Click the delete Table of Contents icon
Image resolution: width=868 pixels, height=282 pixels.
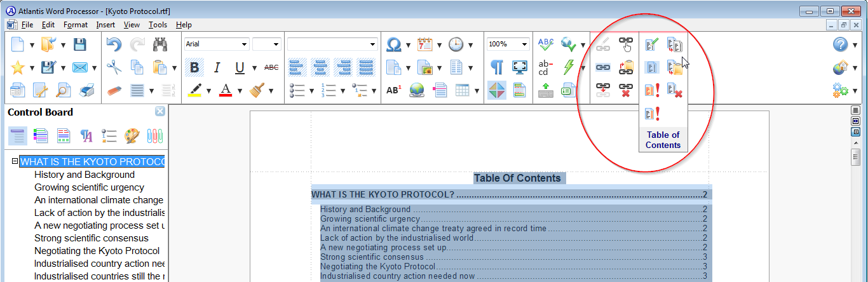tap(675, 90)
